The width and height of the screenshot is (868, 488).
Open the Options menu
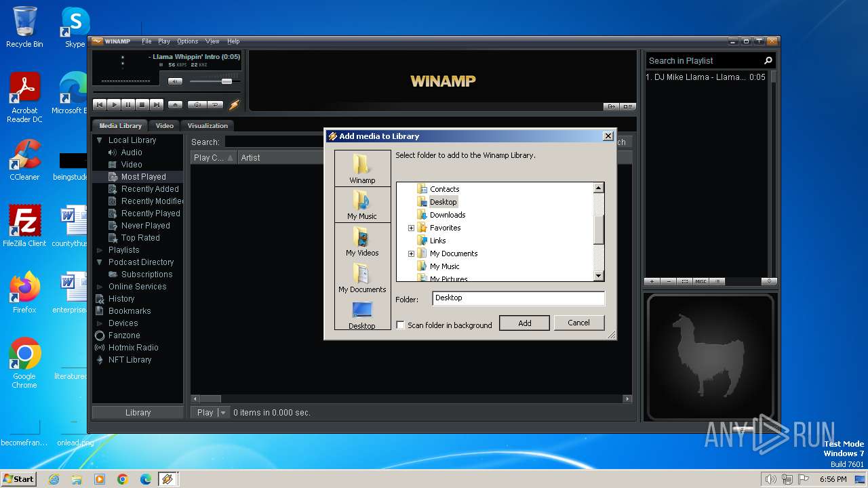coord(188,41)
